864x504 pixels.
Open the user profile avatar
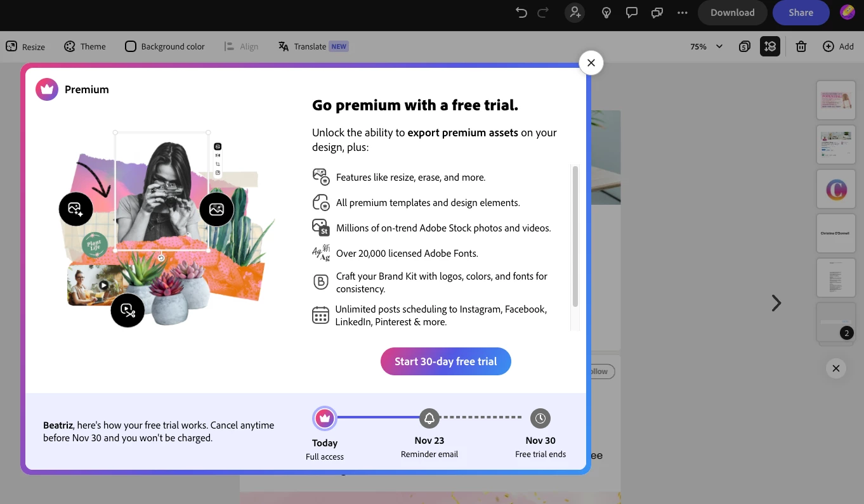pos(847,12)
